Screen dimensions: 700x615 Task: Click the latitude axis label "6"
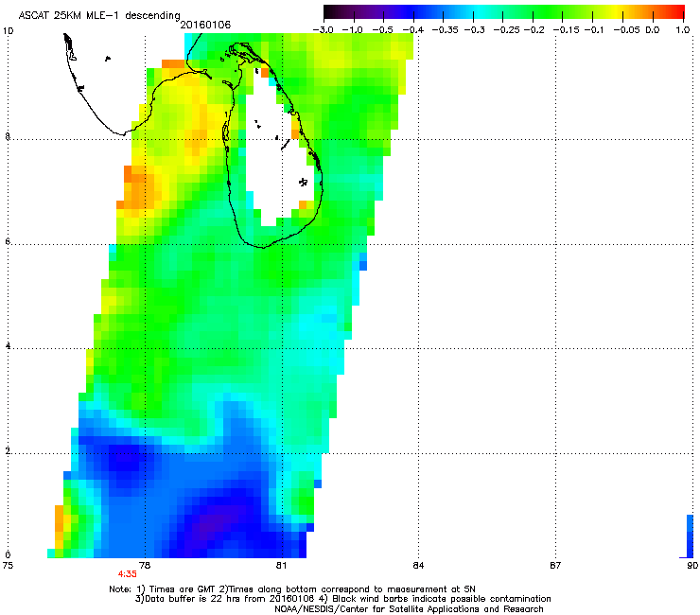click(x=8, y=241)
